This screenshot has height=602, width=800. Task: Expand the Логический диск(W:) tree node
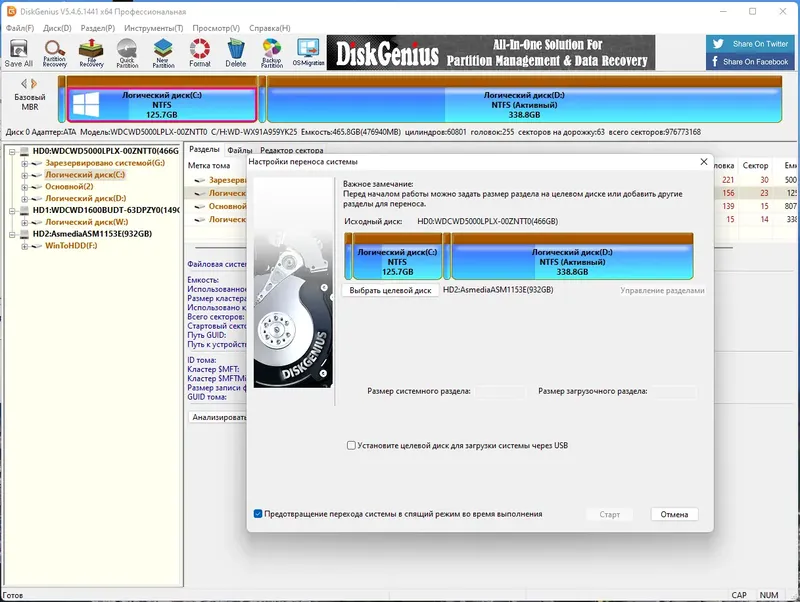[24, 222]
